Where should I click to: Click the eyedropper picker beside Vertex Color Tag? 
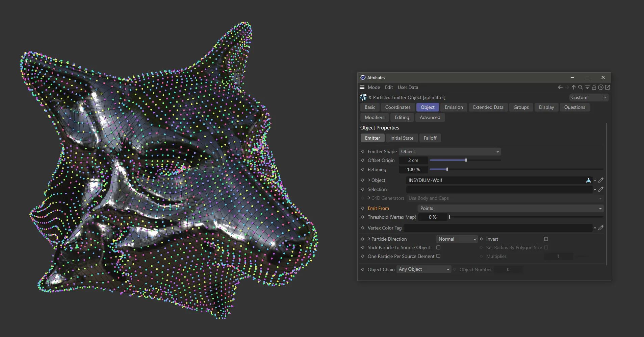601,228
